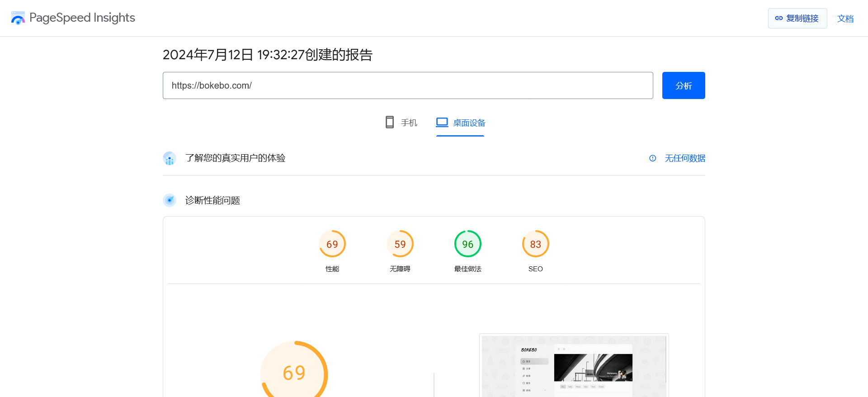This screenshot has width=868, height=397.
Task: Open the best practices score 96
Action: (468, 244)
